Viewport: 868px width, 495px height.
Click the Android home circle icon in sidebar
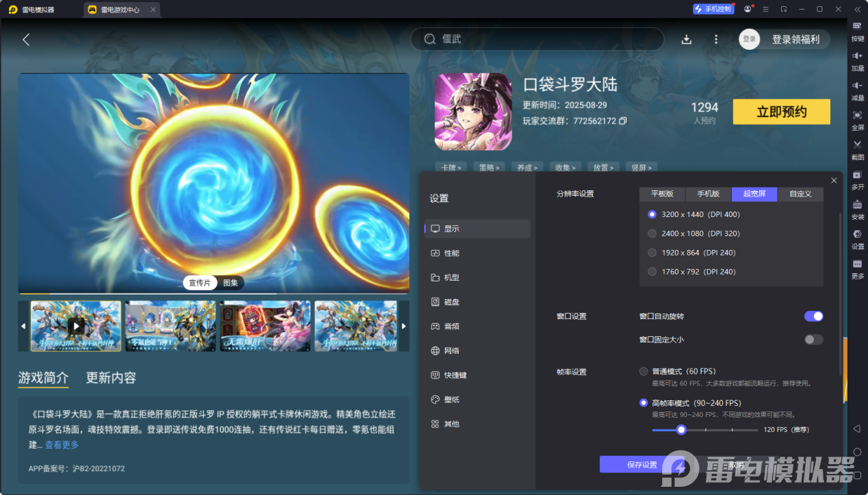[x=857, y=452]
